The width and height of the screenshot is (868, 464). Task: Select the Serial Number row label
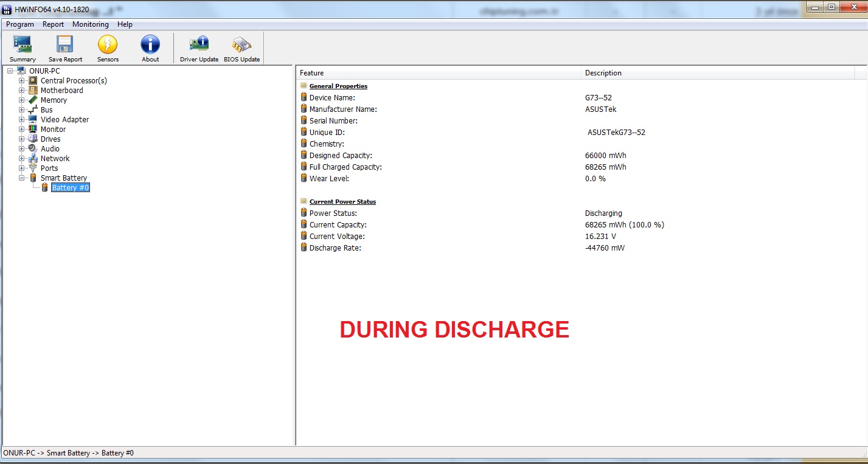(x=333, y=121)
